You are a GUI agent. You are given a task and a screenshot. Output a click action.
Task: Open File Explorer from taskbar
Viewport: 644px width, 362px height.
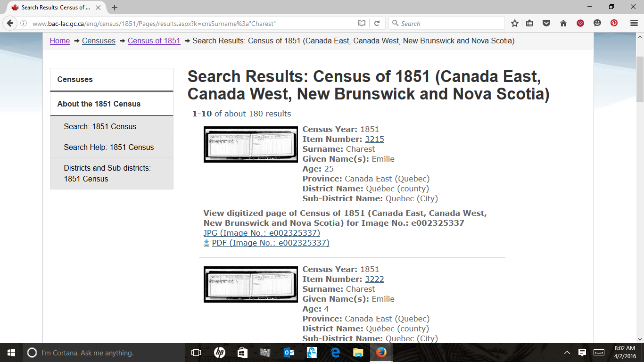click(358, 353)
